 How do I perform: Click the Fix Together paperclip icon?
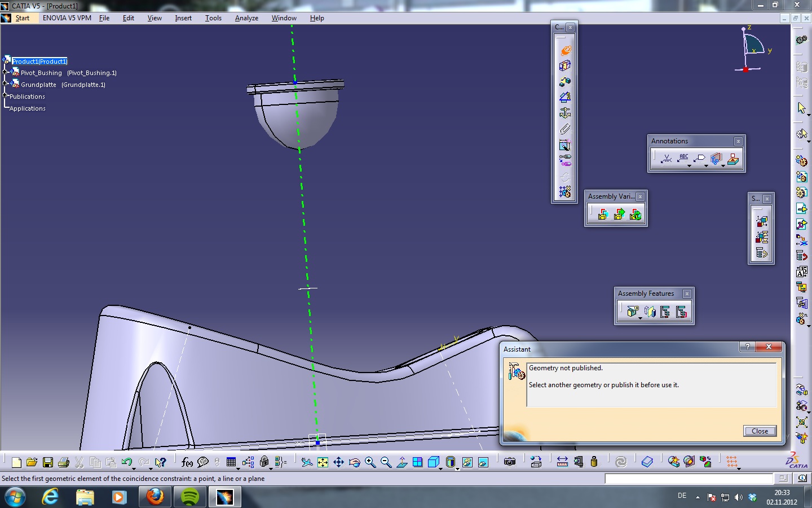[x=565, y=129]
